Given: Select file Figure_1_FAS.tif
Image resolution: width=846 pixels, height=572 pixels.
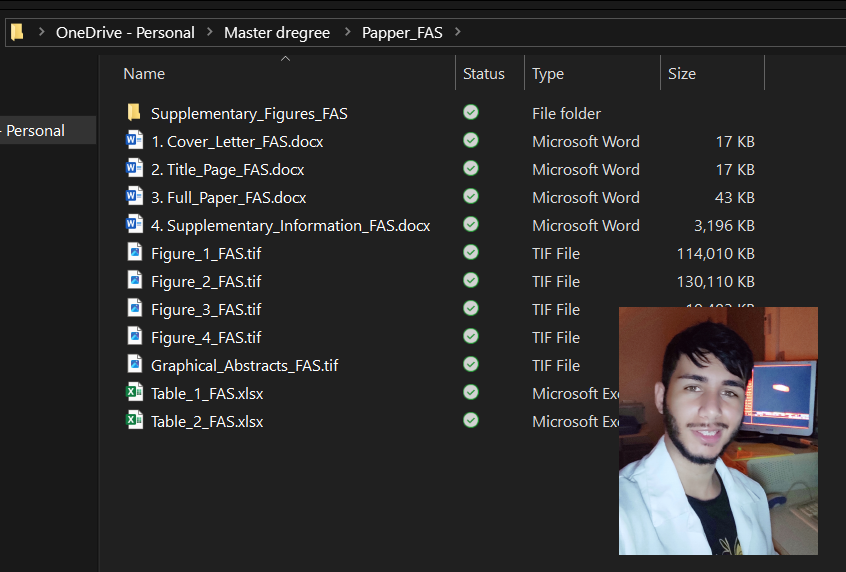Looking at the screenshot, I should pyautogui.click(x=206, y=254).
